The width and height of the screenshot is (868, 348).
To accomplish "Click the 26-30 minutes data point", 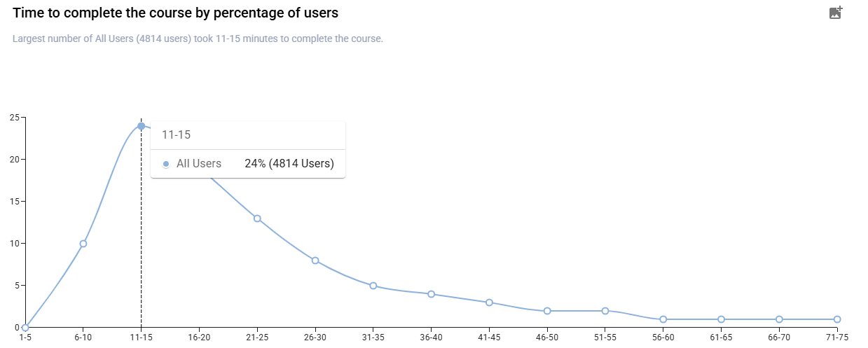I will 315,260.
